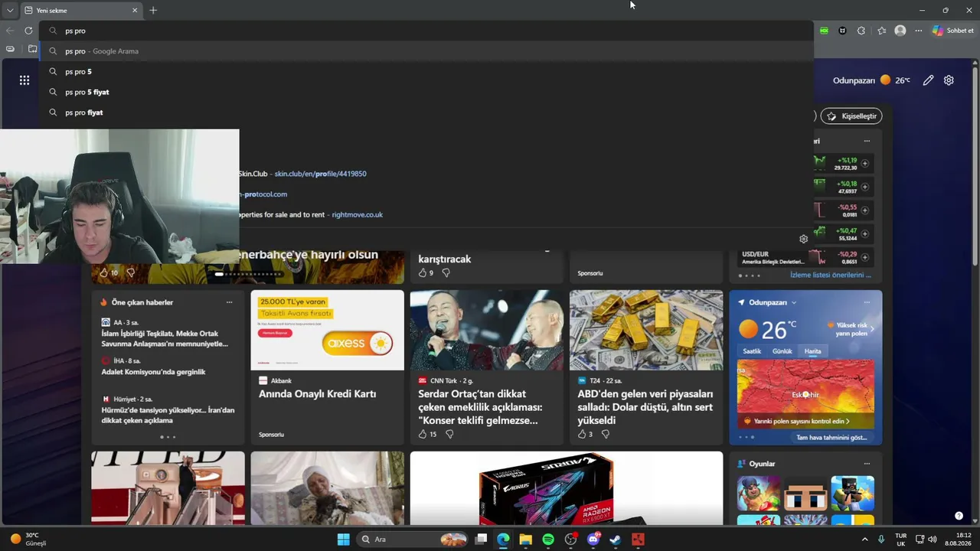The height and width of the screenshot is (551, 980).
Task: Click the taskbar Ara search box
Action: 413,540
